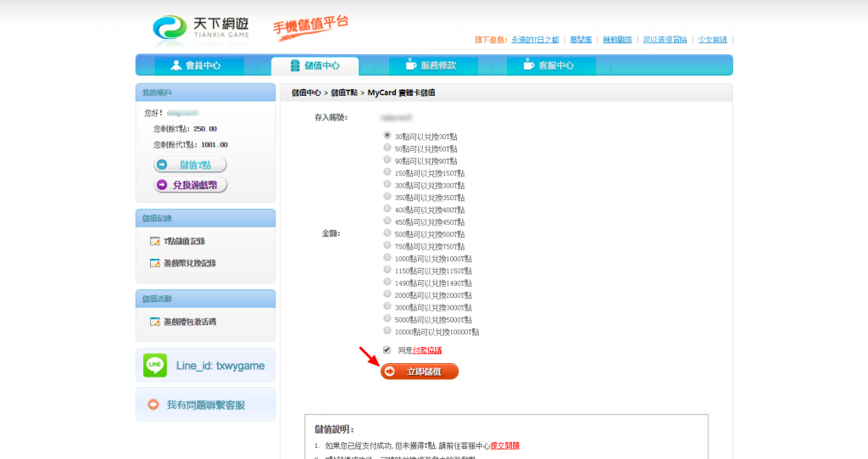Open 遊戲禮包激活碼 link

(x=190, y=322)
